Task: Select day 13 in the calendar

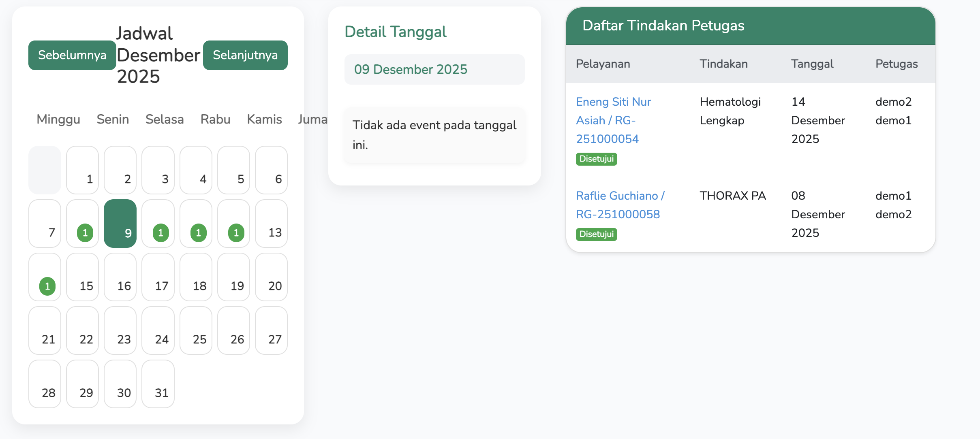Action: 271,224
